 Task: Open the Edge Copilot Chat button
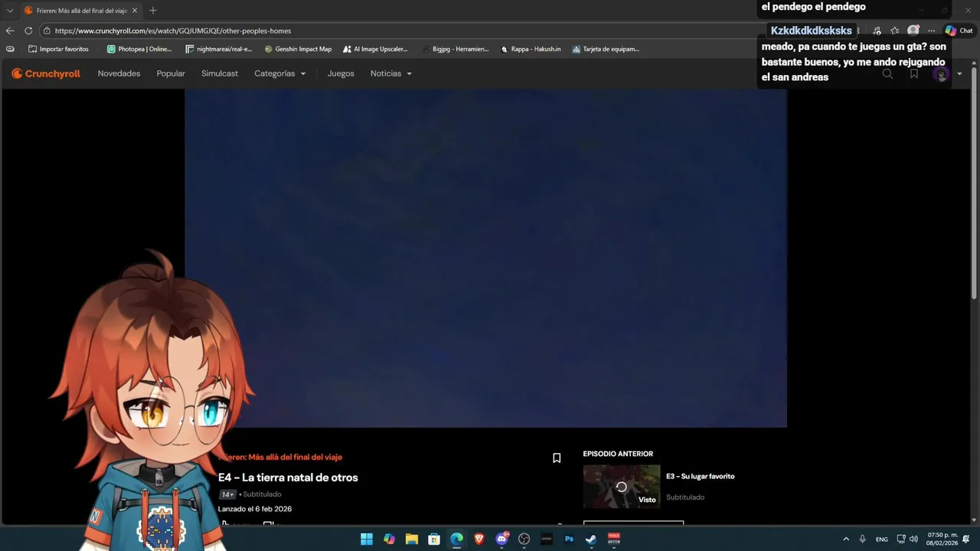pyautogui.click(x=959, y=31)
